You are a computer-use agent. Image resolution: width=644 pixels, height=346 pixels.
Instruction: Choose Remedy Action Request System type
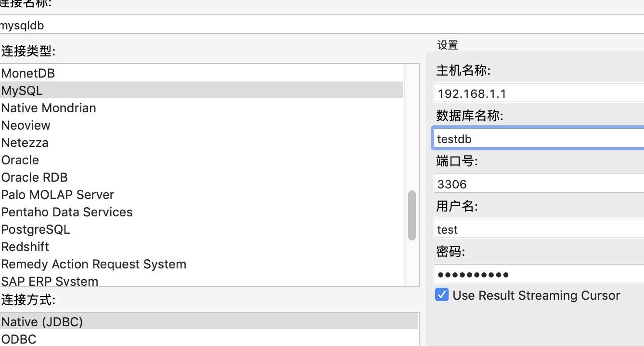tap(93, 264)
